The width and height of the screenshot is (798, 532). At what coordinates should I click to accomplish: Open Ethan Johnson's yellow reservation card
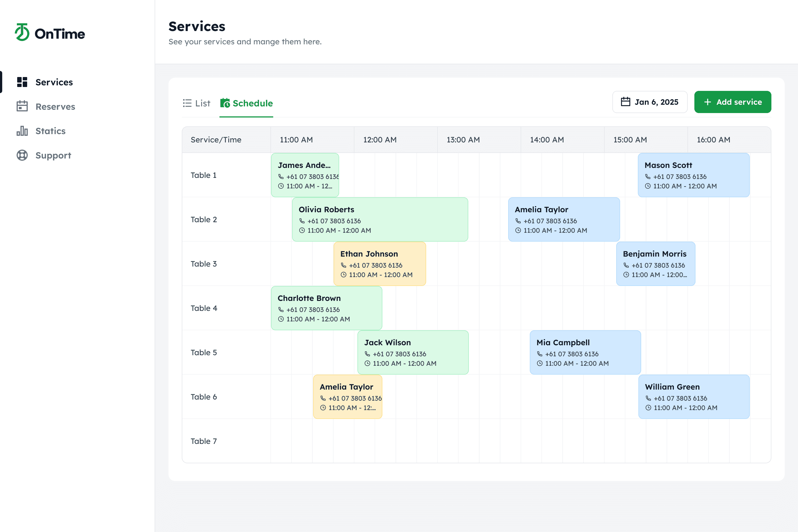[379, 264]
